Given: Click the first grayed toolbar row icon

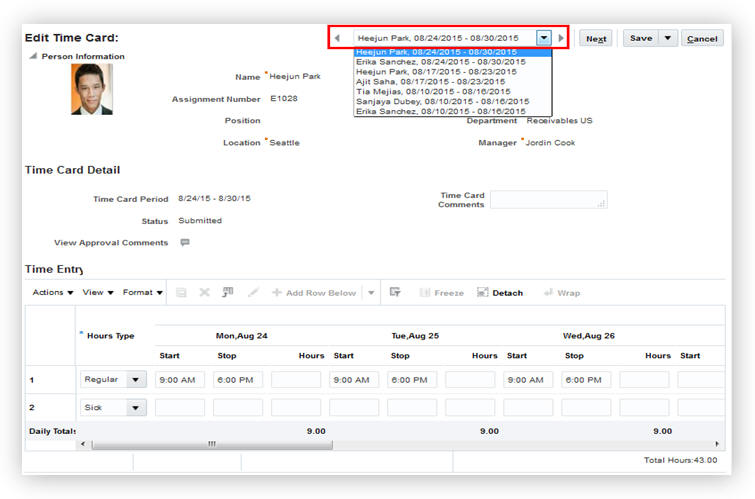Looking at the screenshot, I should tap(181, 292).
